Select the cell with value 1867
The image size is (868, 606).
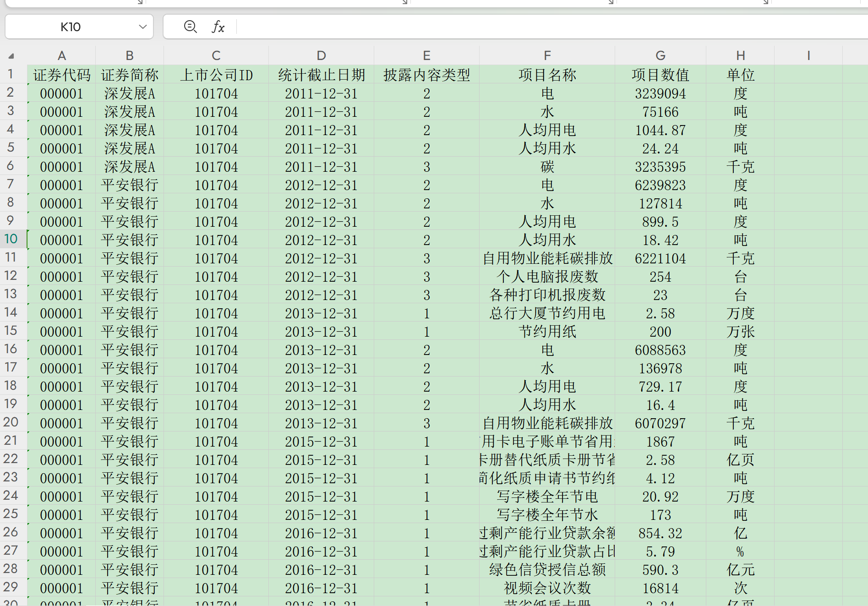click(661, 441)
